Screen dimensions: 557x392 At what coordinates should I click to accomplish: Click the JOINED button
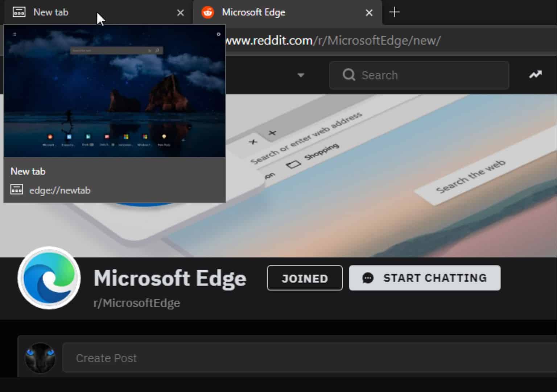click(305, 278)
